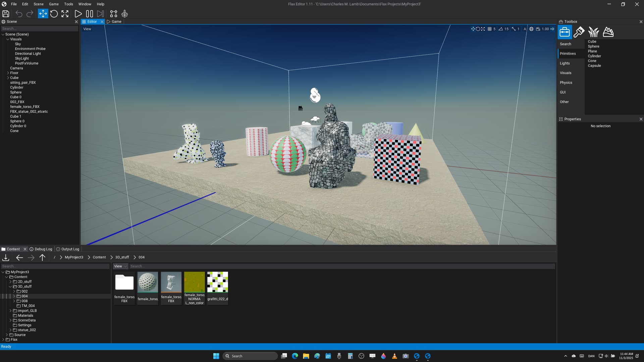The width and height of the screenshot is (644, 362).
Task: Open the Paint tool tab in Toolbox
Action: [579, 32]
